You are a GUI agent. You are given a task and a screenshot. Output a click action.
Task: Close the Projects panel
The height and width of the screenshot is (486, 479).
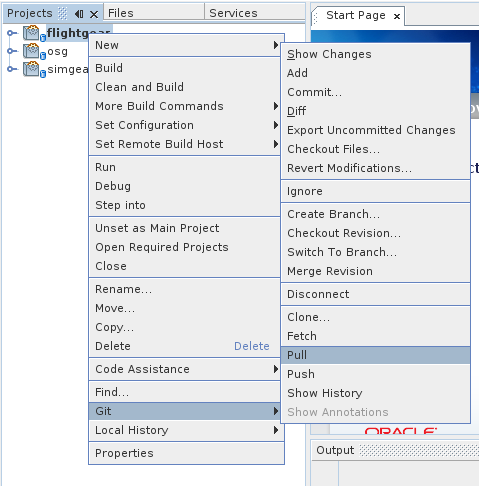94,14
